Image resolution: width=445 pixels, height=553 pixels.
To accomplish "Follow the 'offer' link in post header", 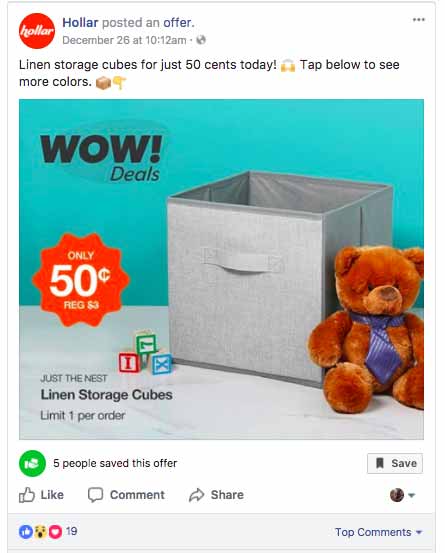I will (x=178, y=23).
